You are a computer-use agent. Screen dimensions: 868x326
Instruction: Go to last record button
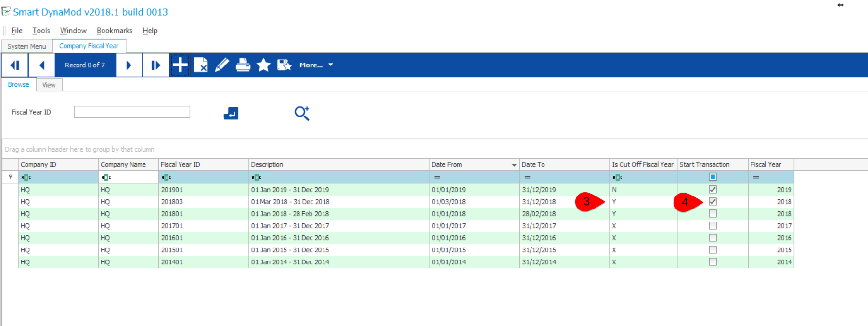click(156, 65)
